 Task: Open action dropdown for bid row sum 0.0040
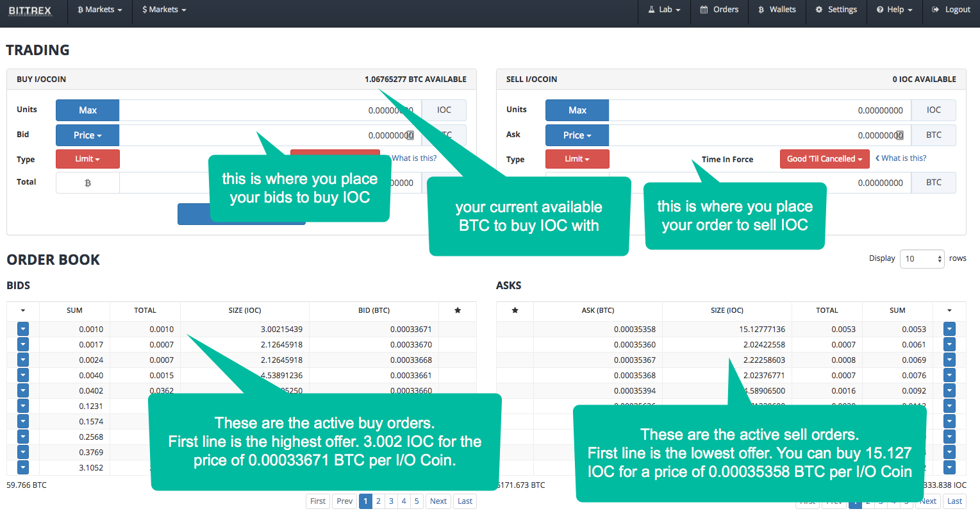click(23, 375)
